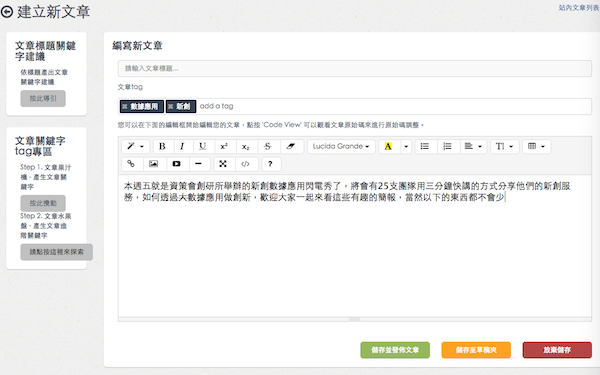Switch to Code View
This screenshot has width=600, height=375.
point(245,164)
